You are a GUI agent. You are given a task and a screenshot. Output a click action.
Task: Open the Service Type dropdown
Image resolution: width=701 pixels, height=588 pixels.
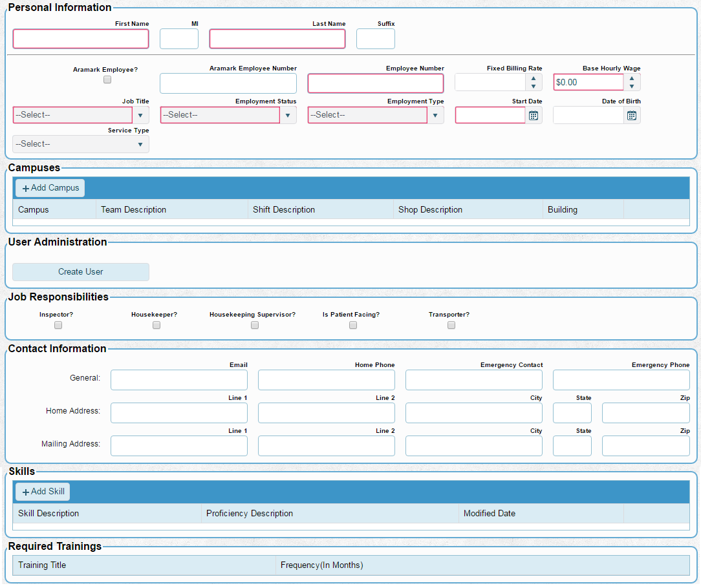[140, 144]
